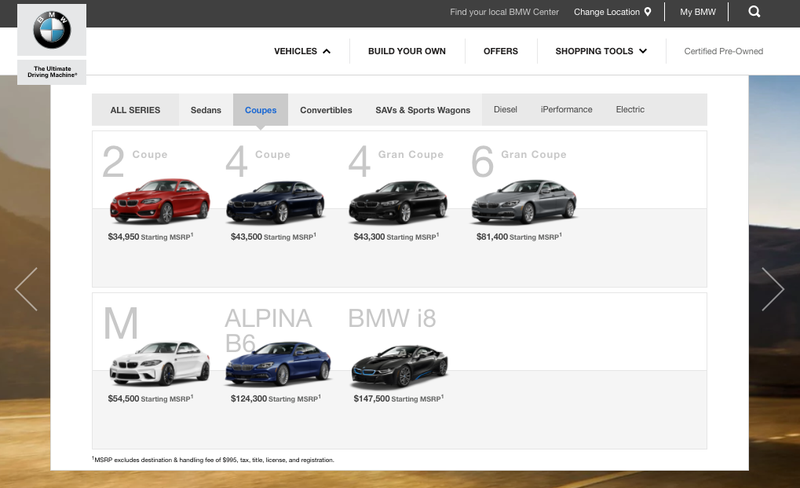Click the BMW i8 heading

[392, 319]
